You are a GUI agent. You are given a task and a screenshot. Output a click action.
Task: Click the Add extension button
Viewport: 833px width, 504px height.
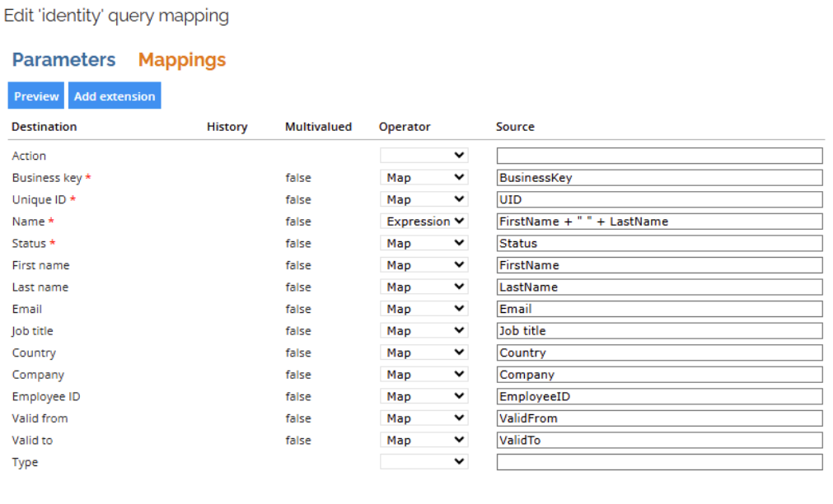point(115,96)
